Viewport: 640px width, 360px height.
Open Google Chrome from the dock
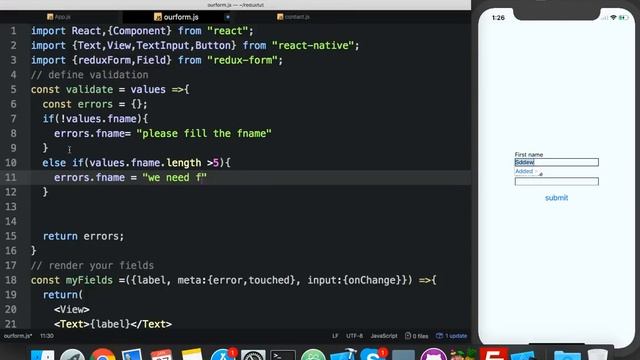(x=102, y=354)
